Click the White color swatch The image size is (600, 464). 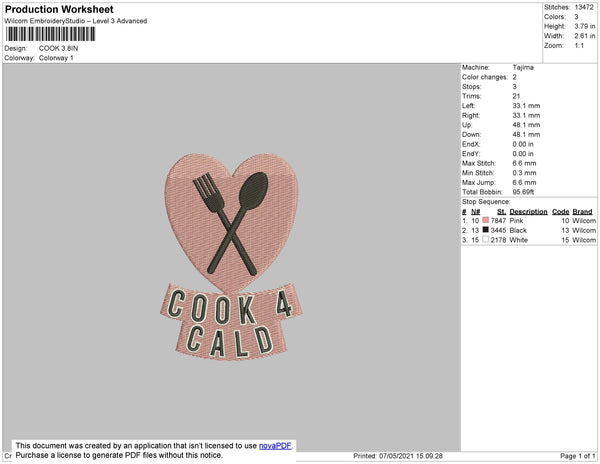486,239
